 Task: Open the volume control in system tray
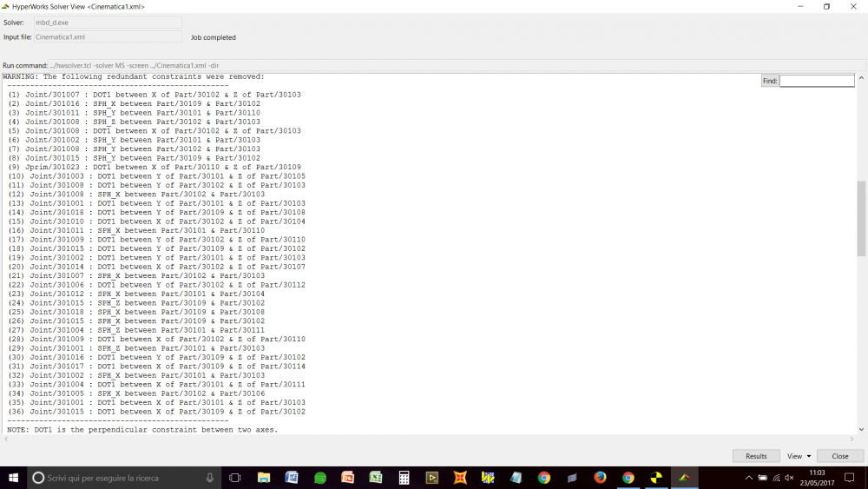(x=790, y=478)
